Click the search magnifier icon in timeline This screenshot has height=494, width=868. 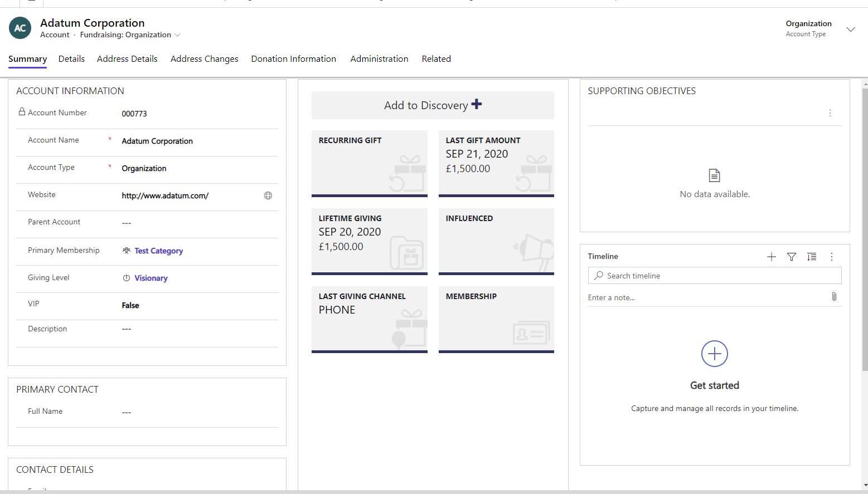pos(599,276)
